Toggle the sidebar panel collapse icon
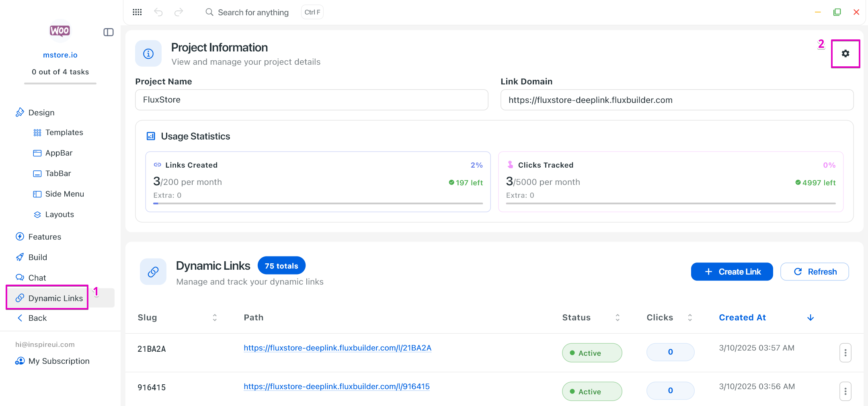Viewport: 868px width, 406px height. (109, 32)
